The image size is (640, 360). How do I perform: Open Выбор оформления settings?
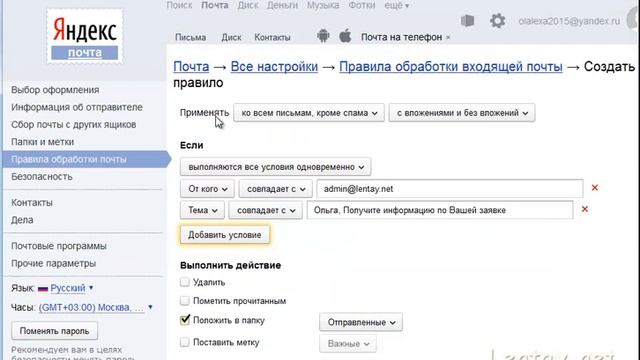point(55,90)
